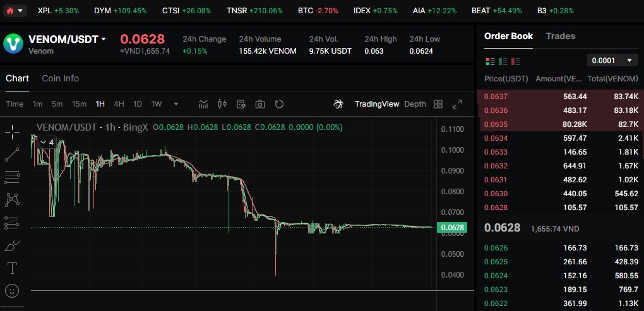Expand more time intervals dropdown
This screenshot has height=311, width=644.
click(x=176, y=104)
